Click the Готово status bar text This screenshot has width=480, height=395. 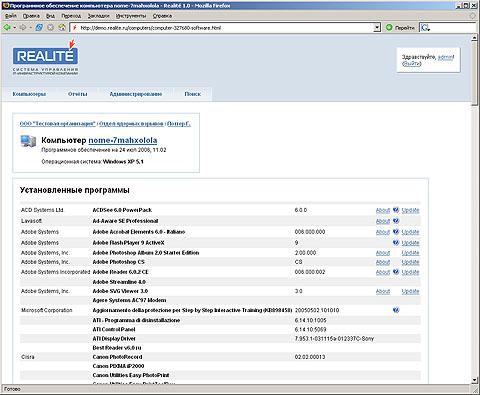coord(12,389)
